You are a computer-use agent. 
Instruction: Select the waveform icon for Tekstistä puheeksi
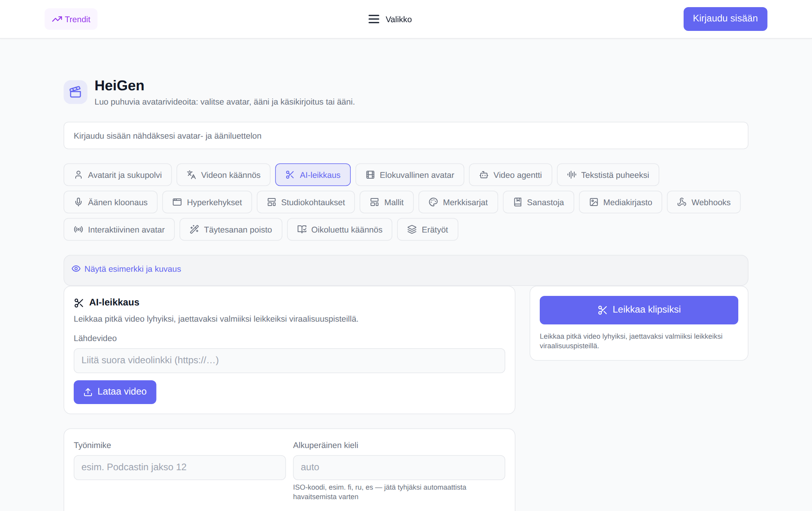tap(571, 175)
